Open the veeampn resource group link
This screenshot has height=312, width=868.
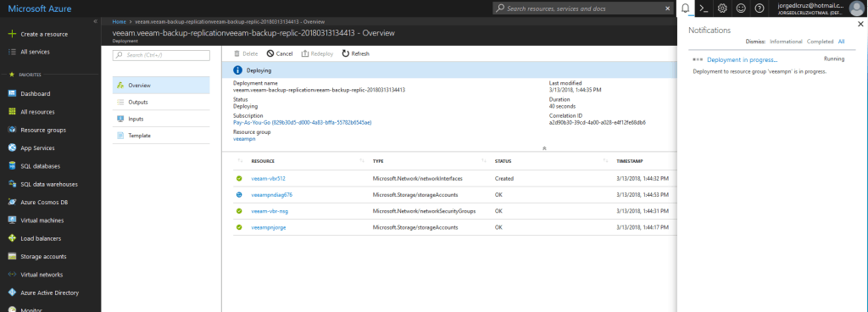click(244, 139)
